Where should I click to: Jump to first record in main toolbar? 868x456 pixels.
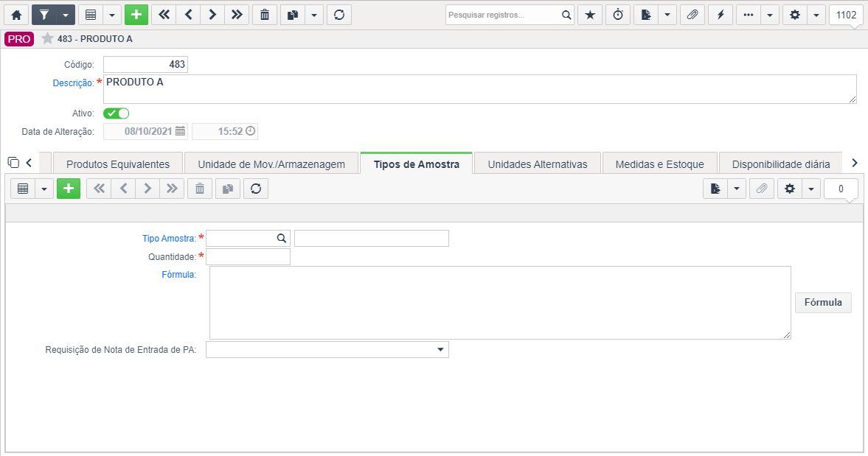(x=164, y=15)
